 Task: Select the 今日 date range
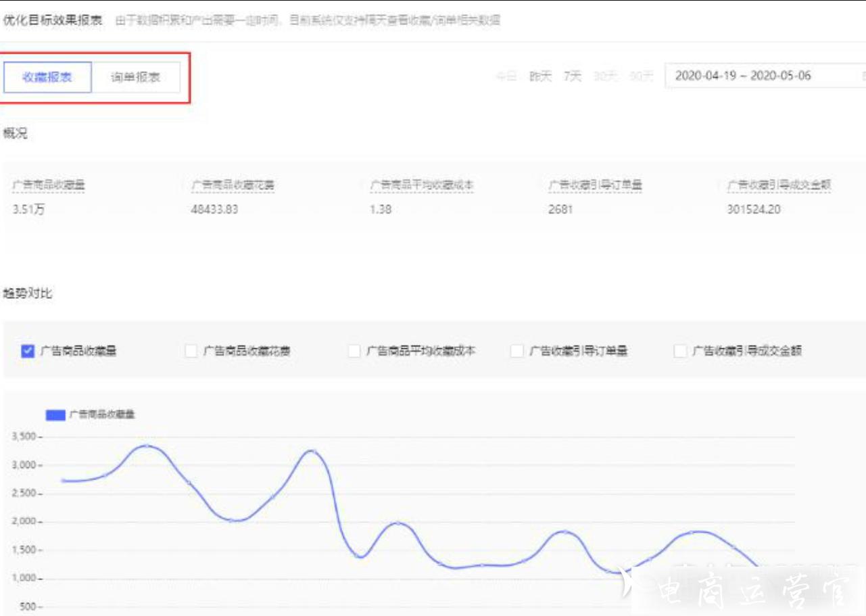click(506, 76)
